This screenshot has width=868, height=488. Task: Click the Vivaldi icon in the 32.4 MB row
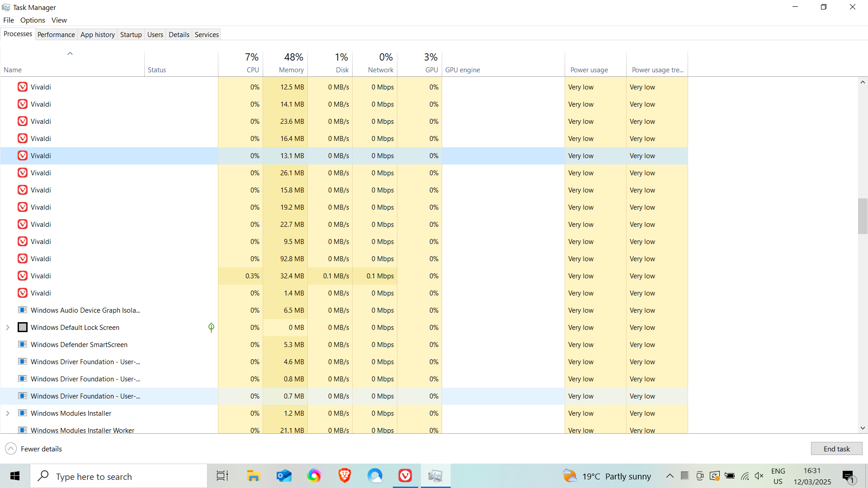tap(23, 276)
